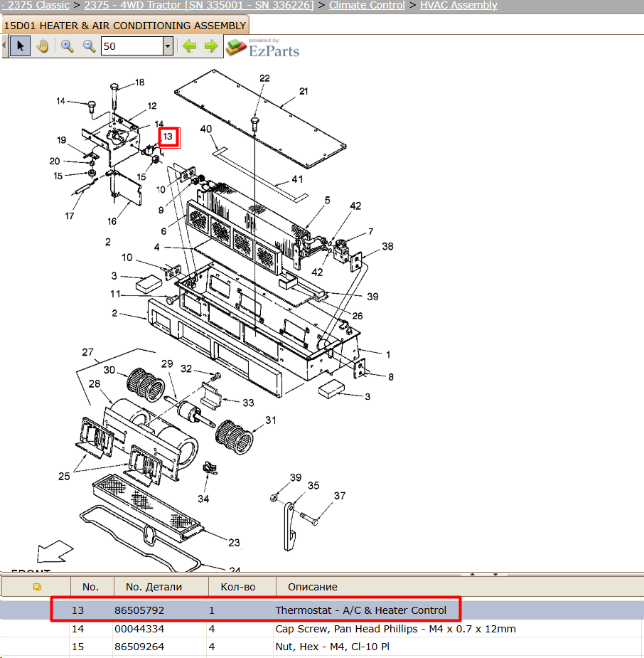Viewport: 644px width, 658px height.
Task: Click callout 20 on the diagram
Action: (x=55, y=161)
